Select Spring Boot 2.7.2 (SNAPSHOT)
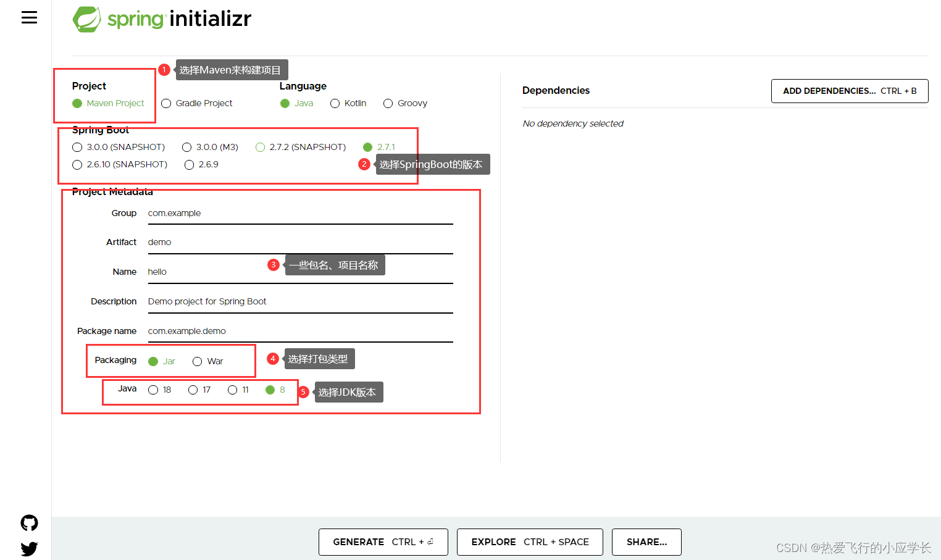 tap(301, 147)
